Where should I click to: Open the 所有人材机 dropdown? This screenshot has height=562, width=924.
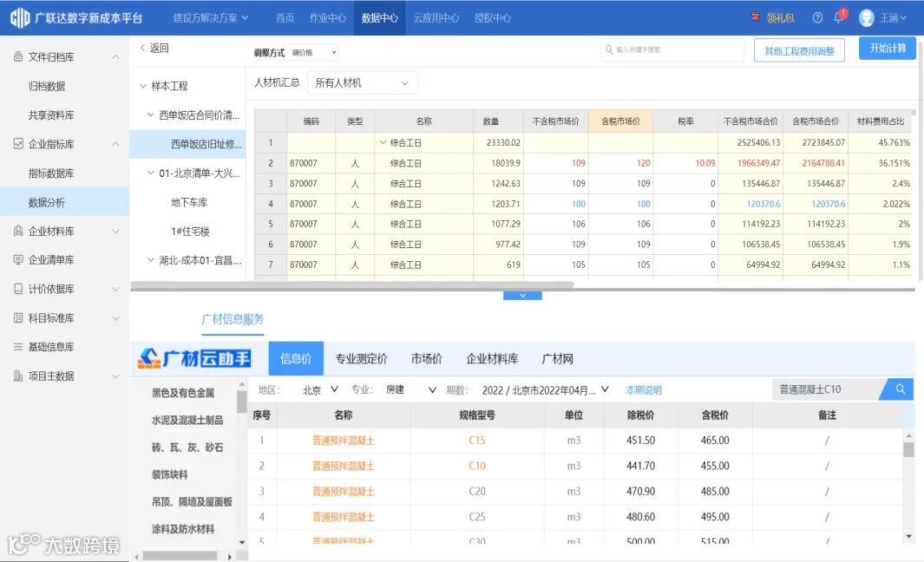[x=363, y=83]
